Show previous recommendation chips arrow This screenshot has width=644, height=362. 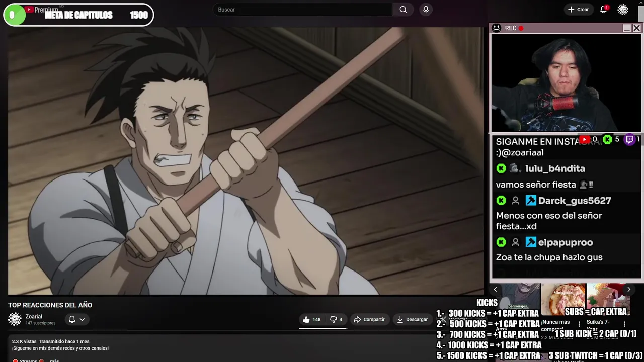tap(495, 289)
